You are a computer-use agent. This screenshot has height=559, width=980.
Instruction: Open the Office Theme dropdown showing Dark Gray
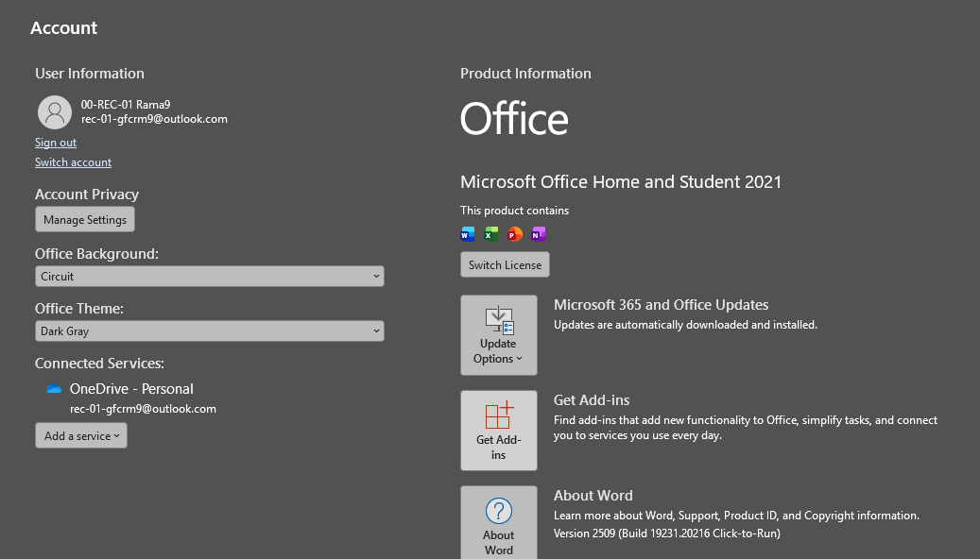(x=210, y=331)
